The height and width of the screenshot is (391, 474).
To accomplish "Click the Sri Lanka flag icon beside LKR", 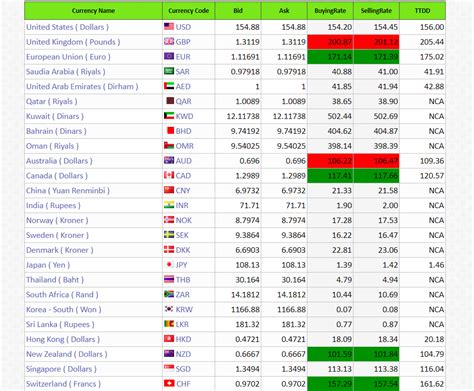I will 169,324.
